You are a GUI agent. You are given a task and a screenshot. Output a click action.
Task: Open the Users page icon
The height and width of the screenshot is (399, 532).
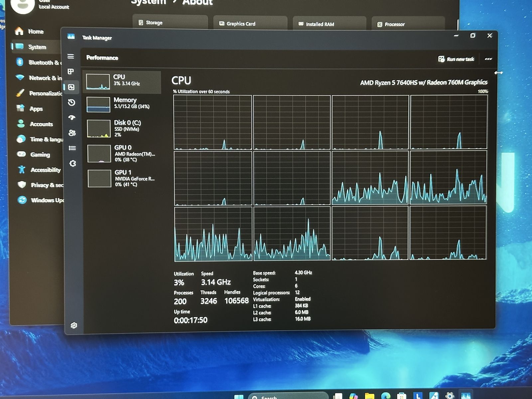click(x=72, y=133)
